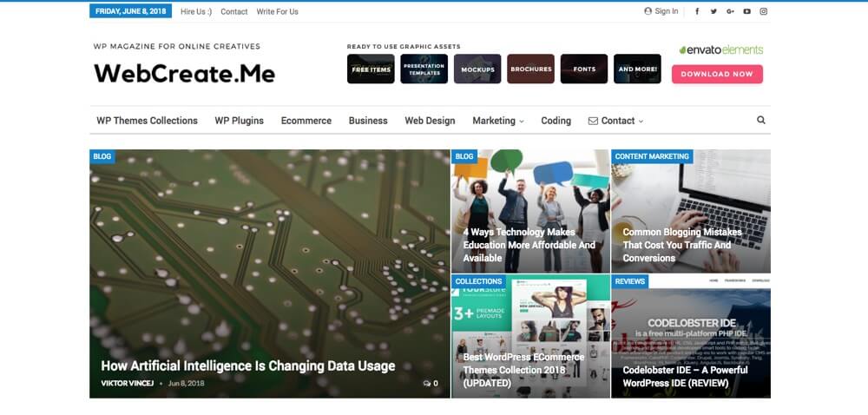
Task: Click the Write For Us link
Action: pos(278,11)
